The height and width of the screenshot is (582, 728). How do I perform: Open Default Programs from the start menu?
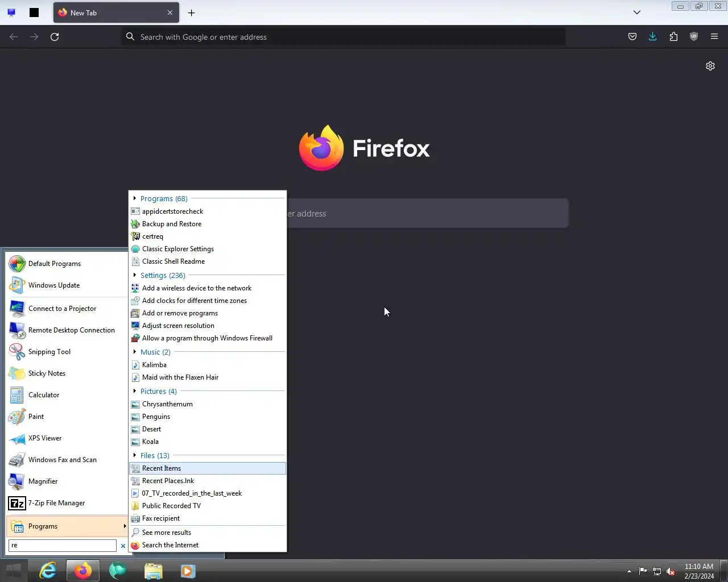point(67,264)
